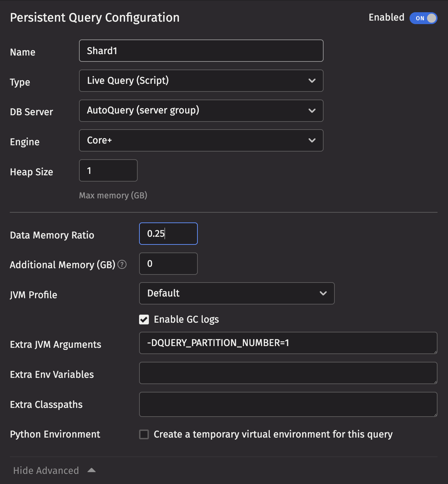Open the Engine dropdown set to Core+
Screen dimensions: 448x484
click(201, 140)
